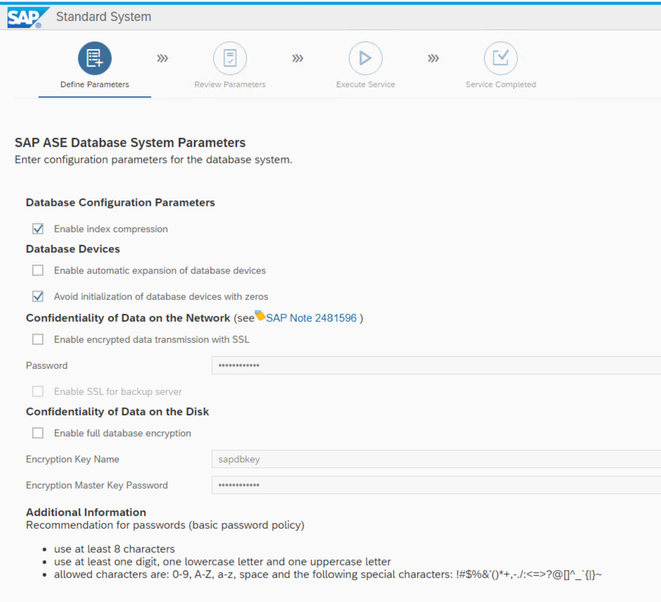Click chevrons between Execute and Service Completed
661x602 pixels.
pyautogui.click(x=433, y=58)
